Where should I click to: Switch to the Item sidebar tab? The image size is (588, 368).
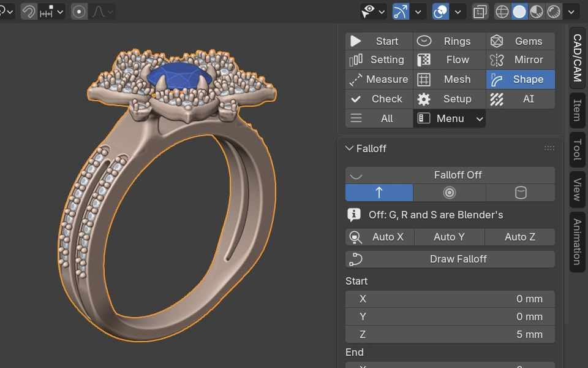[578, 110]
